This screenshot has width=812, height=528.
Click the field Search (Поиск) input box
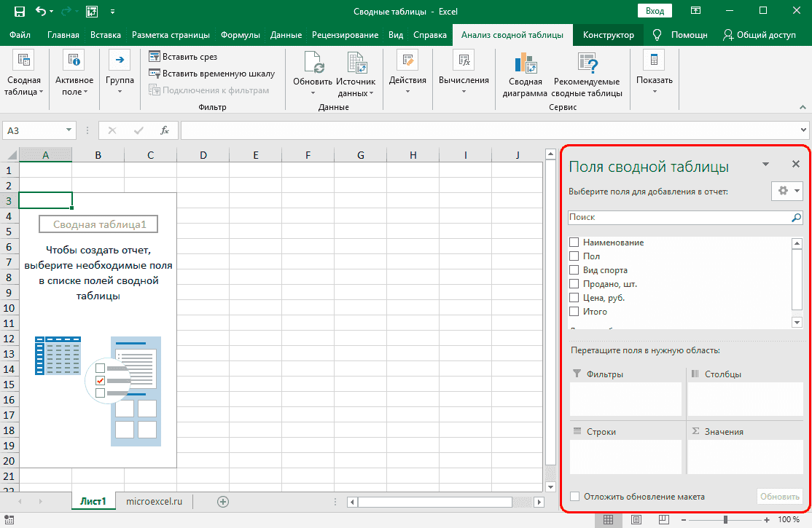pos(678,217)
